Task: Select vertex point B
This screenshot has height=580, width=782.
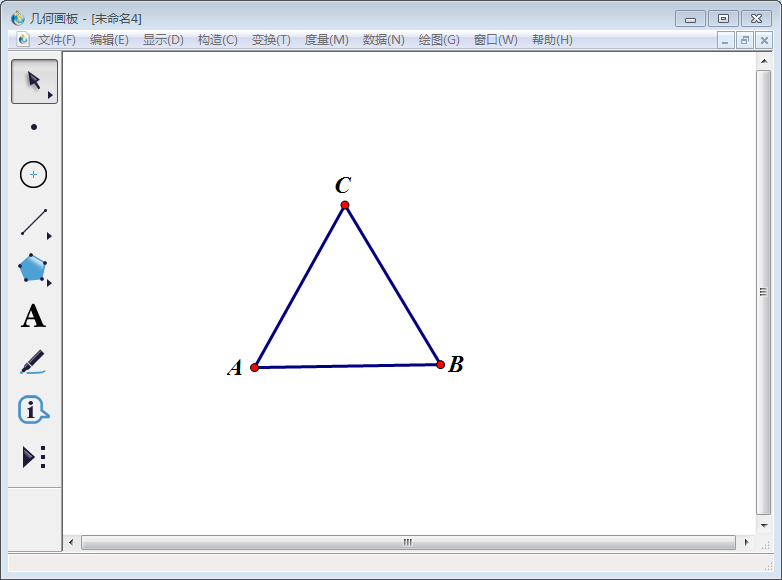Action: pos(440,365)
